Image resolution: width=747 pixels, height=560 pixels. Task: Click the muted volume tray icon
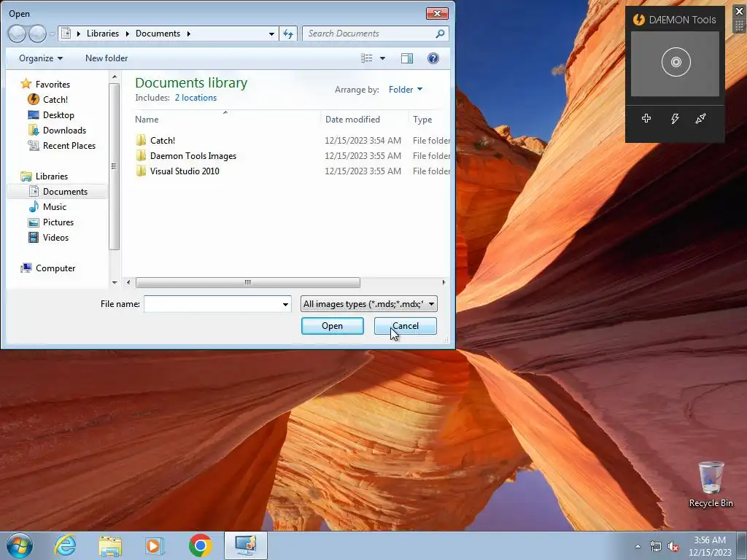click(x=673, y=546)
